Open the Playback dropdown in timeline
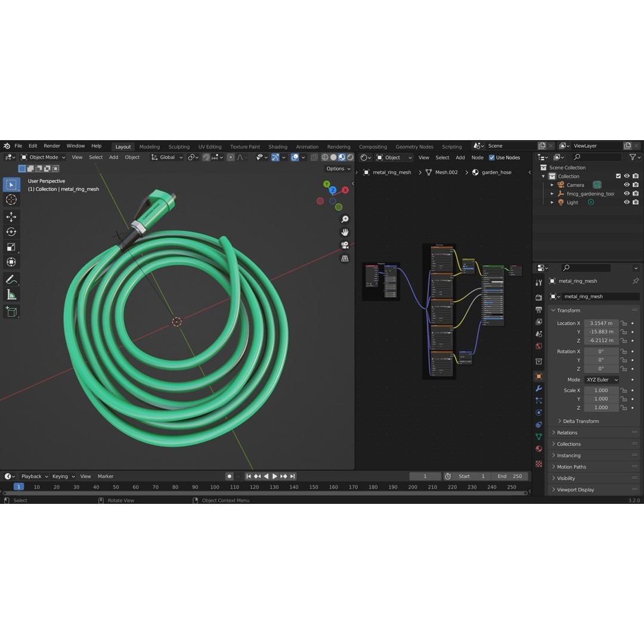Screen dimensions: 644x644 pyautogui.click(x=35, y=476)
